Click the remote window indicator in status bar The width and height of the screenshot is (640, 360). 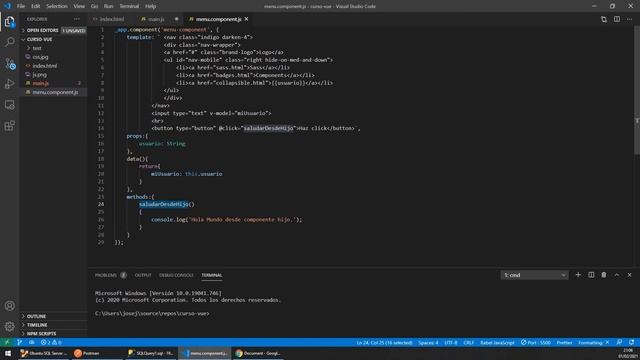[x=7, y=342]
